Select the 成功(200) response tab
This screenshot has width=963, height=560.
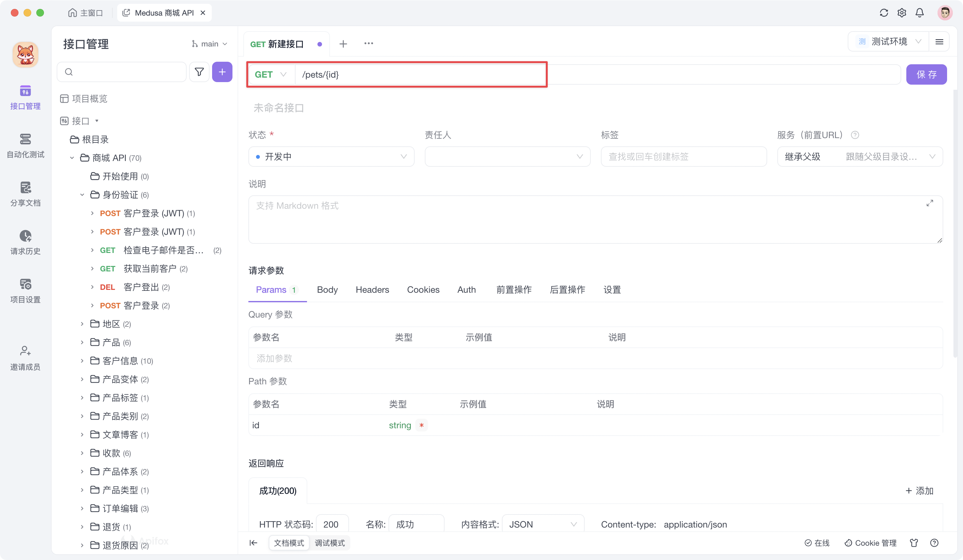[277, 491]
